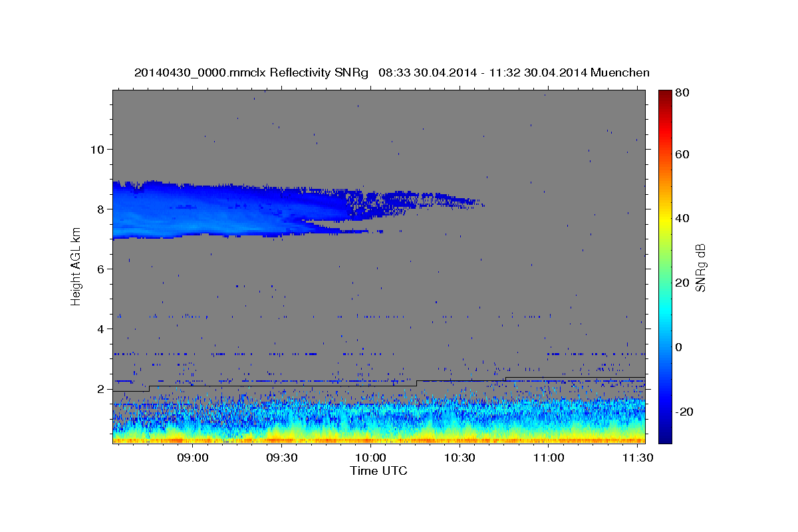The height and width of the screenshot is (532, 798).
Task: Click the orange high-reflectivity band at plot bottom
Action: tap(379, 440)
